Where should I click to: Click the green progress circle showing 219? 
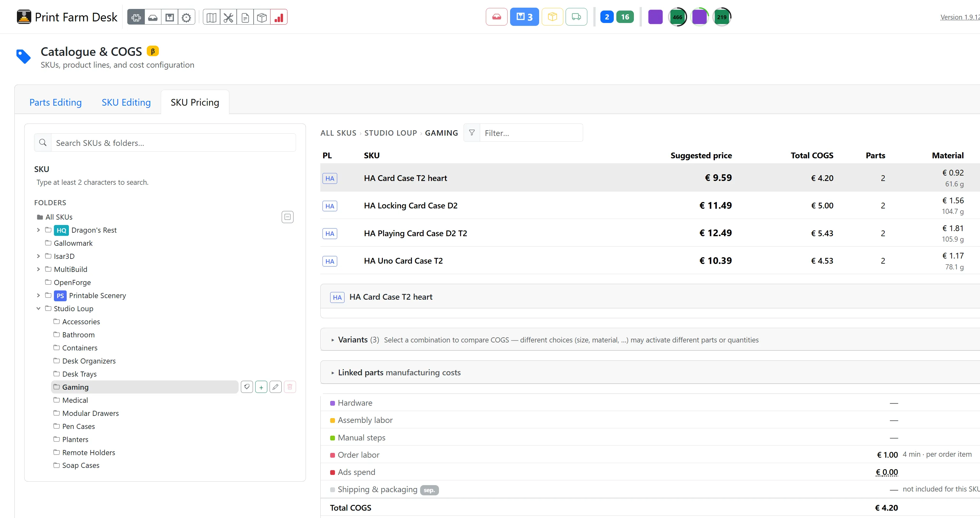coord(722,17)
